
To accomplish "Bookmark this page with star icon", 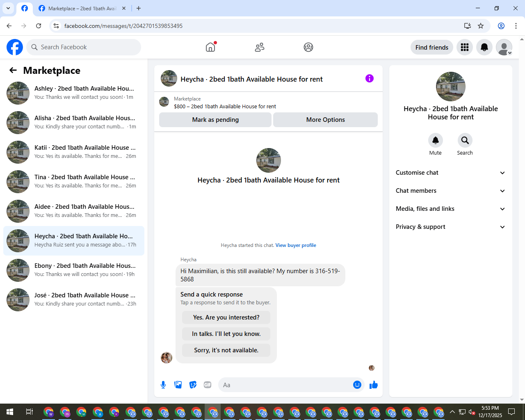I will (x=481, y=26).
